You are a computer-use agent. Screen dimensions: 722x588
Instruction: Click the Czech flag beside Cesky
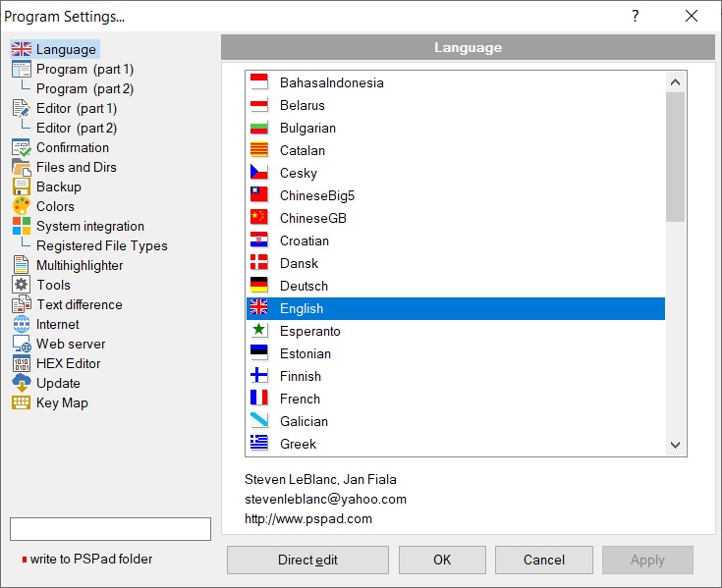tap(258, 173)
